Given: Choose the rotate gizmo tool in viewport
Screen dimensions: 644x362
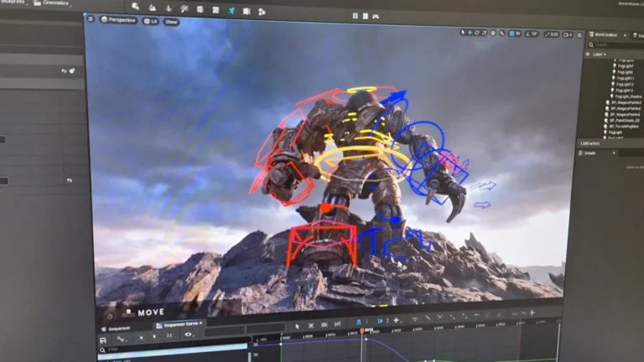Looking at the screenshot, I should [x=477, y=33].
